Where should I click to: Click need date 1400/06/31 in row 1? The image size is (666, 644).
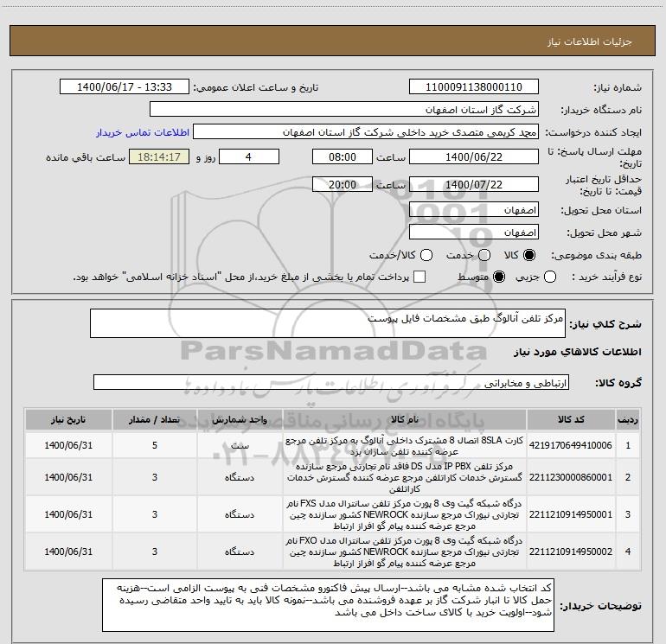[68, 445]
